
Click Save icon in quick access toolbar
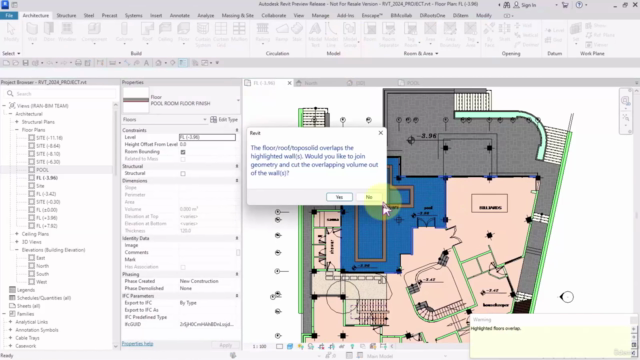tap(25, 63)
